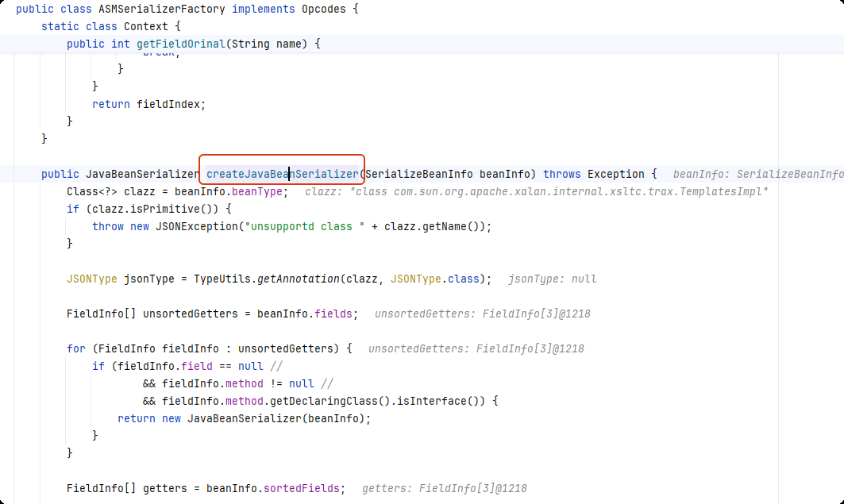Click clazz.isPrimitive() condition
This screenshot has height=504, width=844.
(x=156, y=209)
